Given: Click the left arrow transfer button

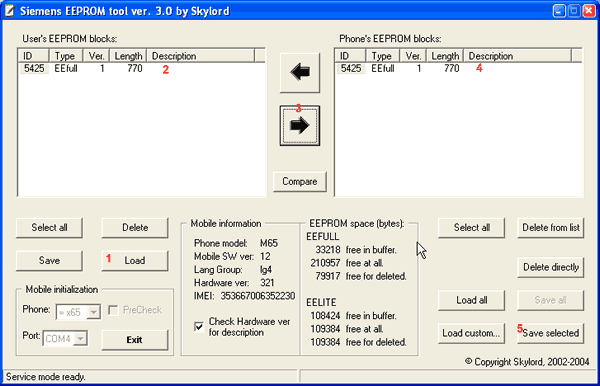Looking at the screenshot, I should coord(300,73).
